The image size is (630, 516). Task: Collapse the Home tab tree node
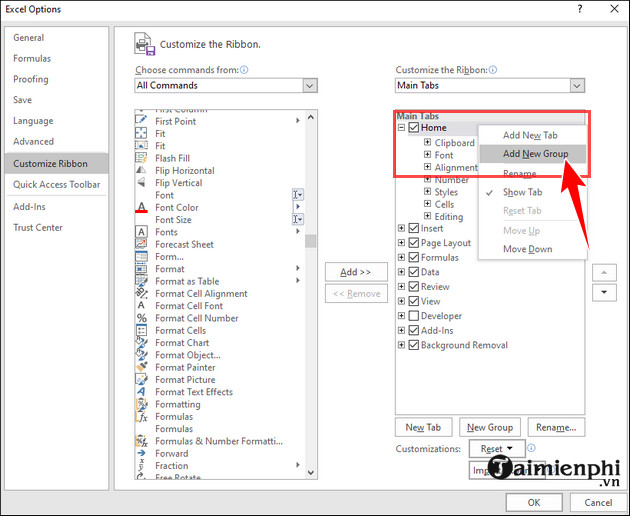click(401, 128)
